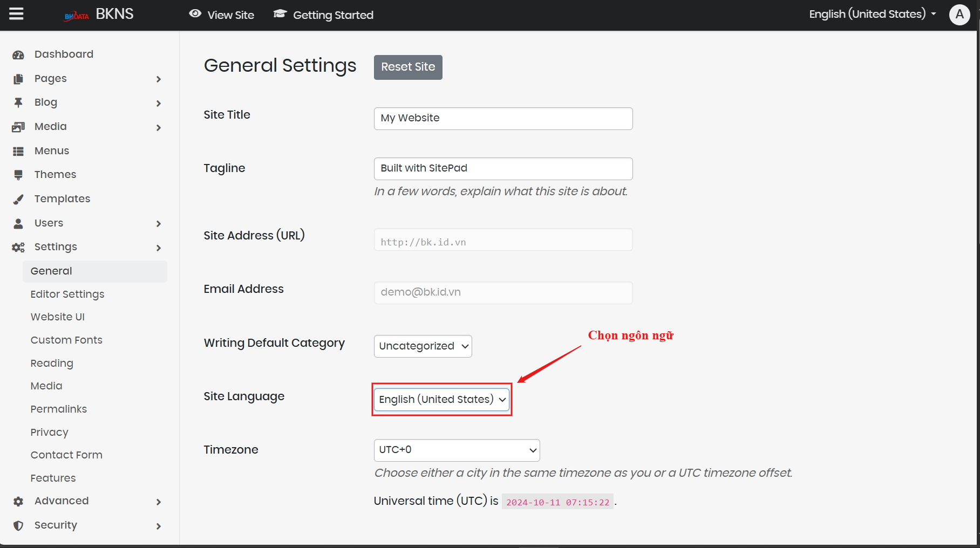Click the UTC time value 2024-10-11 07:15:22
The width and height of the screenshot is (980, 548).
click(557, 502)
